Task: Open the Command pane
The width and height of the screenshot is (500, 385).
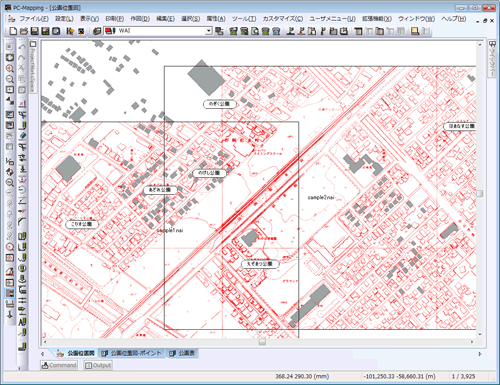Action: [x=59, y=365]
